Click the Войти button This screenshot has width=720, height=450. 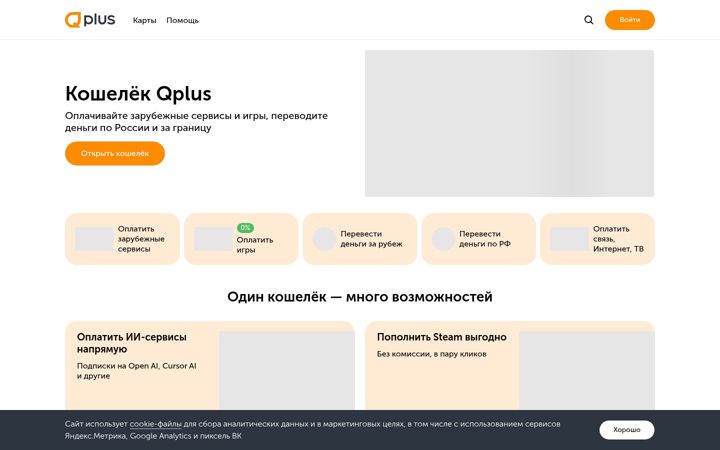(630, 20)
